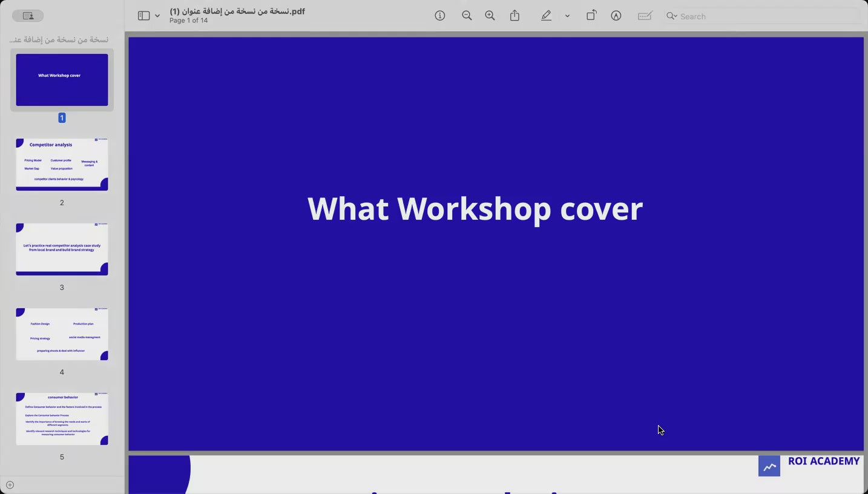The height and width of the screenshot is (494, 868).
Task: Click the page number 5 label in the sidebar
Action: [x=62, y=457]
